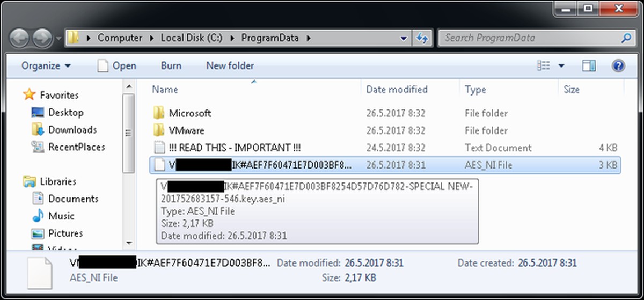The width and height of the screenshot is (644, 300).
Task: Click Open in the toolbar
Action: [117, 65]
